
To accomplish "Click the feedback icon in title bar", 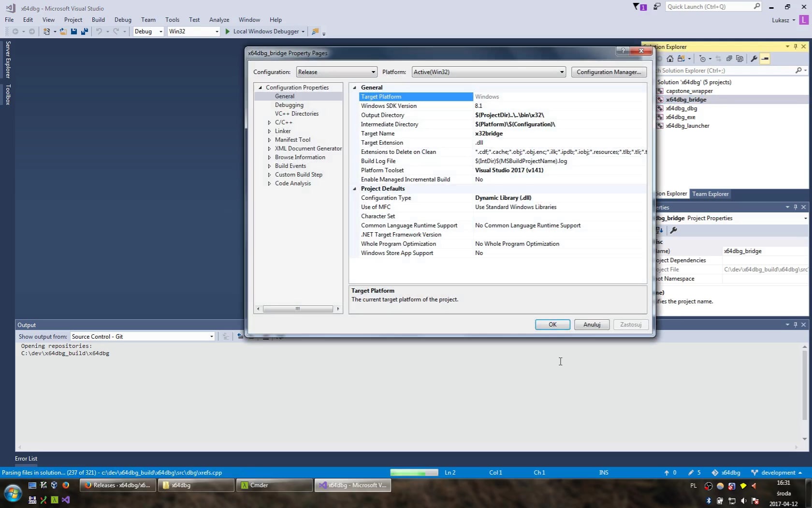I will tap(657, 7).
